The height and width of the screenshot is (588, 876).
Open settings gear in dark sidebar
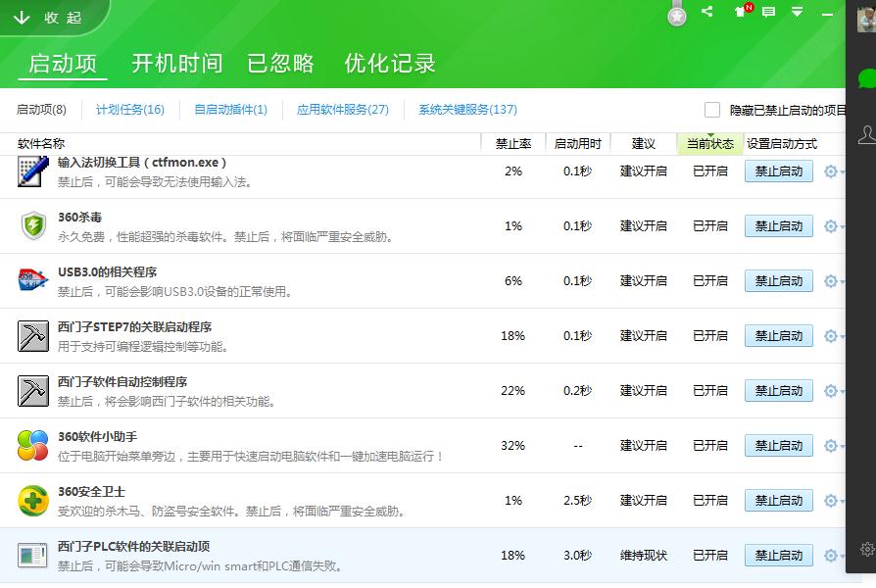point(867,549)
